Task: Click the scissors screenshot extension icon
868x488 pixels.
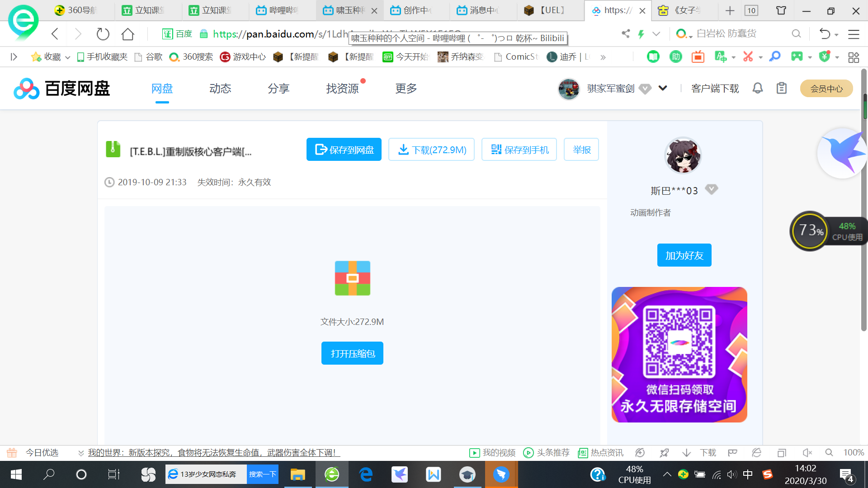Action: click(x=748, y=57)
